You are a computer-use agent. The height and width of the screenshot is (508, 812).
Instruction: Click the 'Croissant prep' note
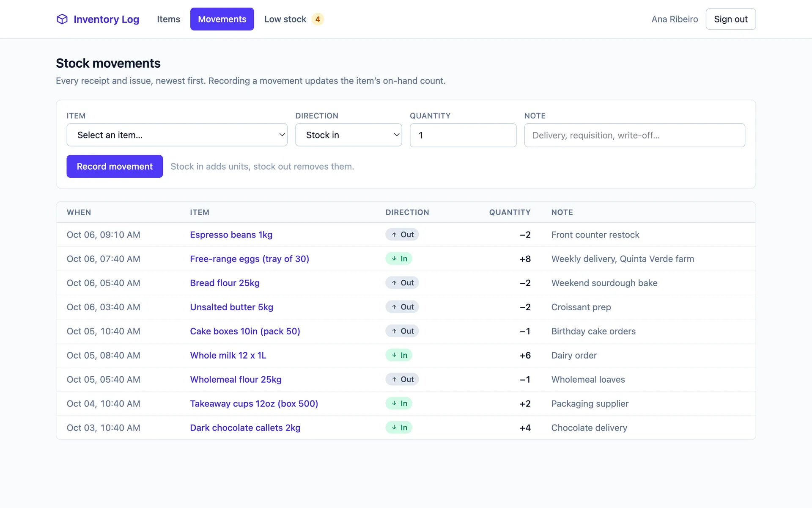click(x=581, y=307)
